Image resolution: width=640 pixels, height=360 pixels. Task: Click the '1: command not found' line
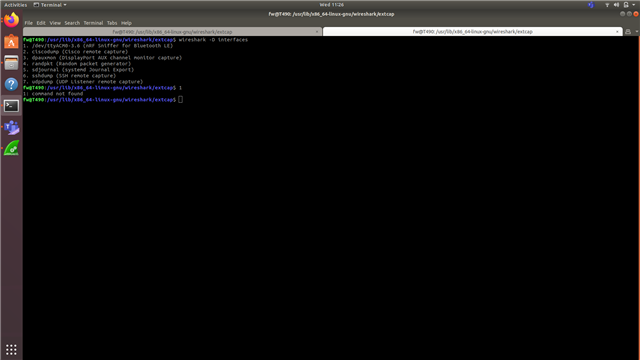point(53,93)
